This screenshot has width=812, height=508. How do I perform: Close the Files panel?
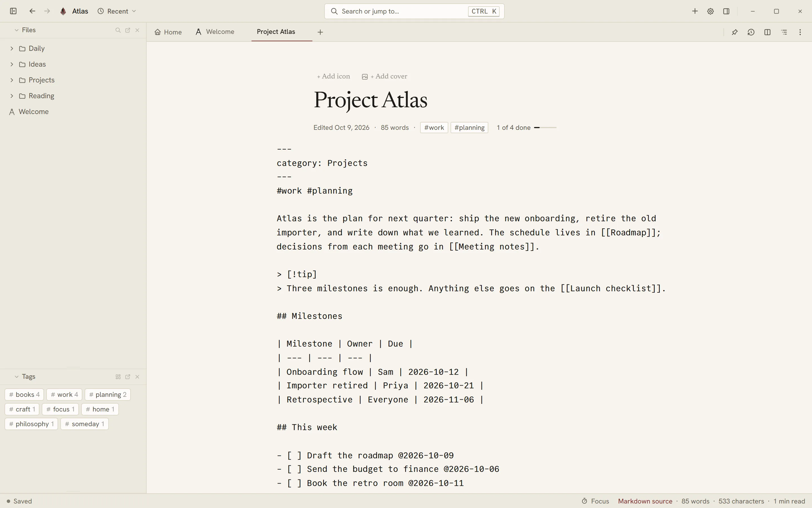[x=137, y=30]
